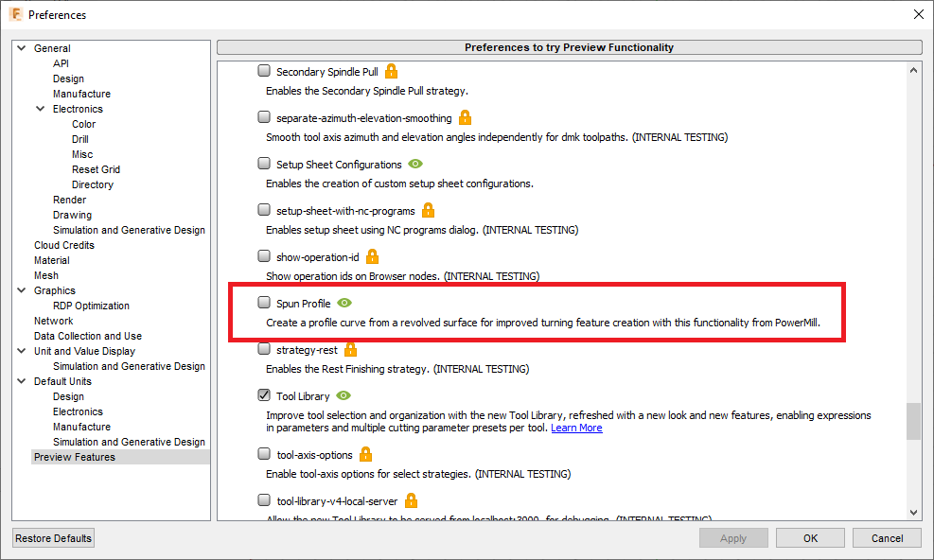Select Preview Features in the tree
Screen dimensions: 934x560
[x=75, y=457]
